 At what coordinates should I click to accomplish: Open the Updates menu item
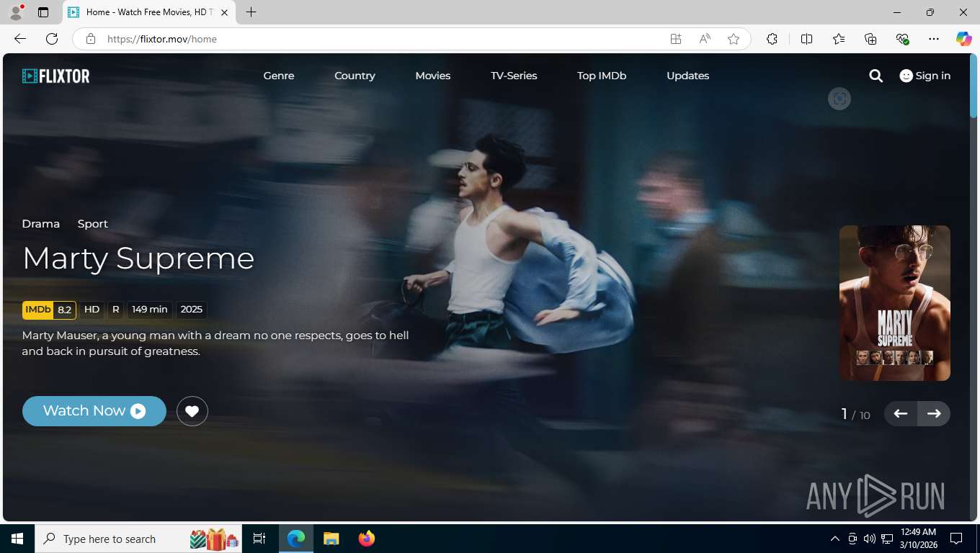[x=688, y=76]
